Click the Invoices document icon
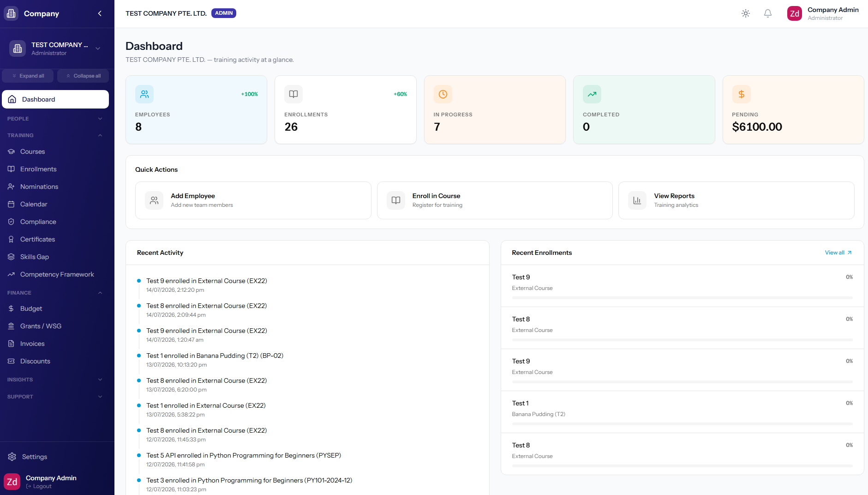This screenshot has height=495, width=868. pos(11,344)
